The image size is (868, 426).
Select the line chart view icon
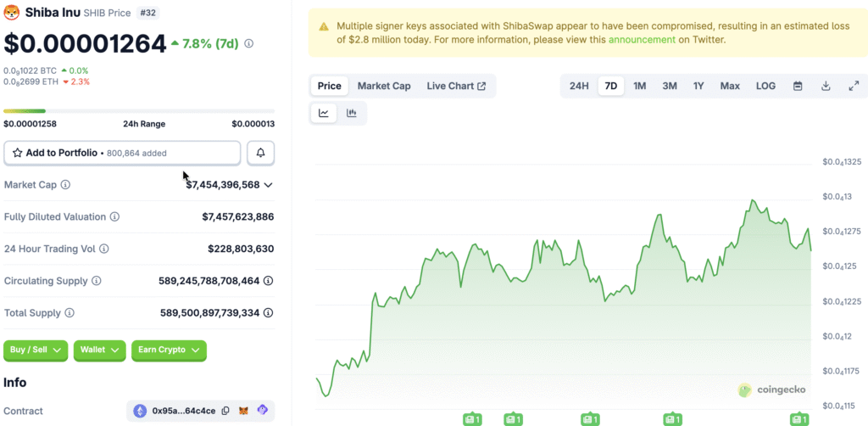[x=324, y=113]
